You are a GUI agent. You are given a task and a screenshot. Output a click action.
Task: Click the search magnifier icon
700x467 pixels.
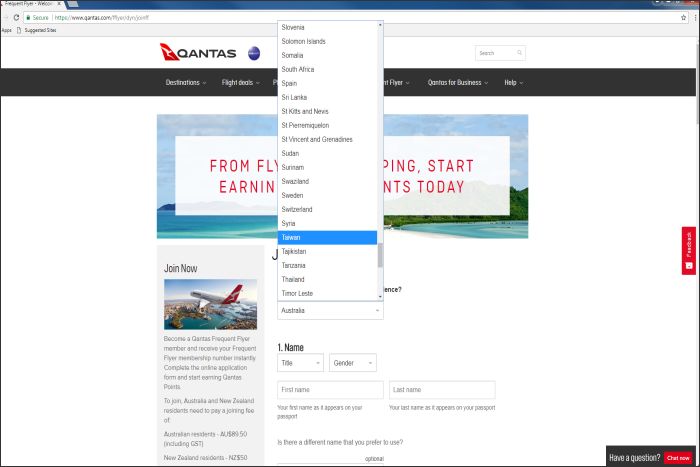tap(519, 53)
